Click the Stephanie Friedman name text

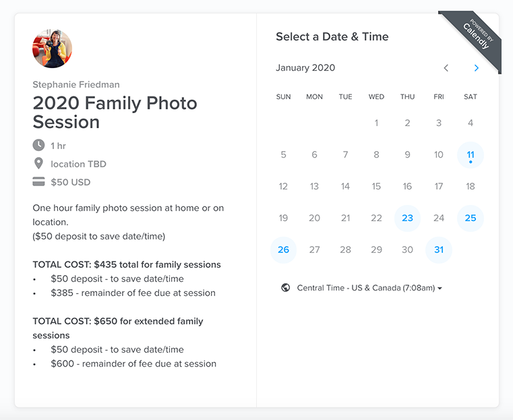[x=76, y=85]
